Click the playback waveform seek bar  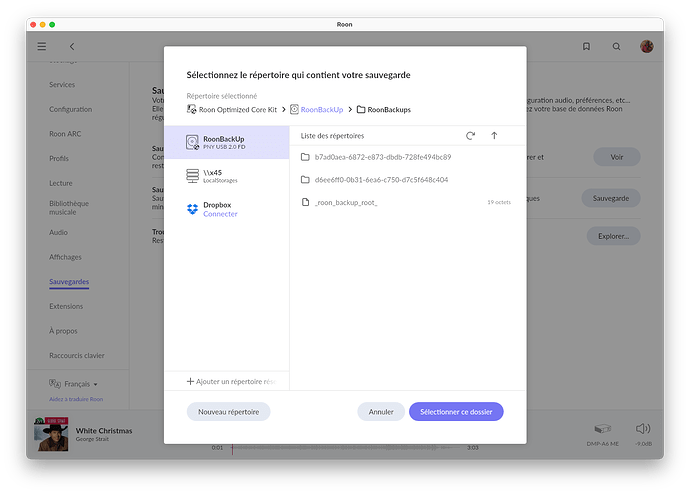tap(345, 447)
